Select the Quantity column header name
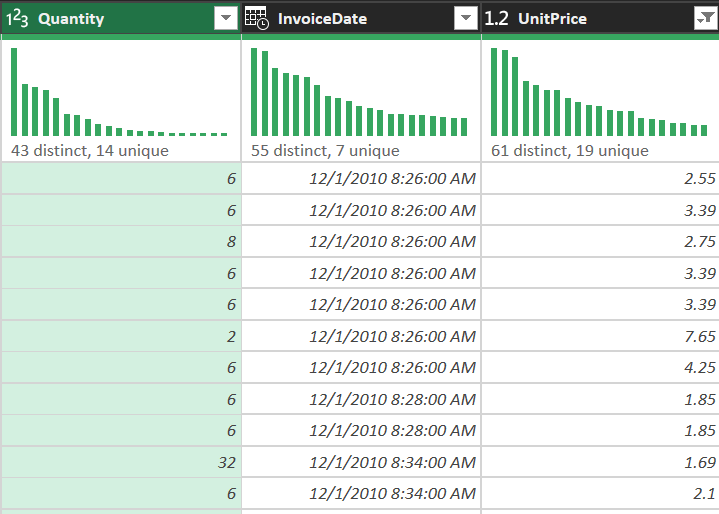The width and height of the screenshot is (719, 514). pyautogui.click(x=71, y=19)
